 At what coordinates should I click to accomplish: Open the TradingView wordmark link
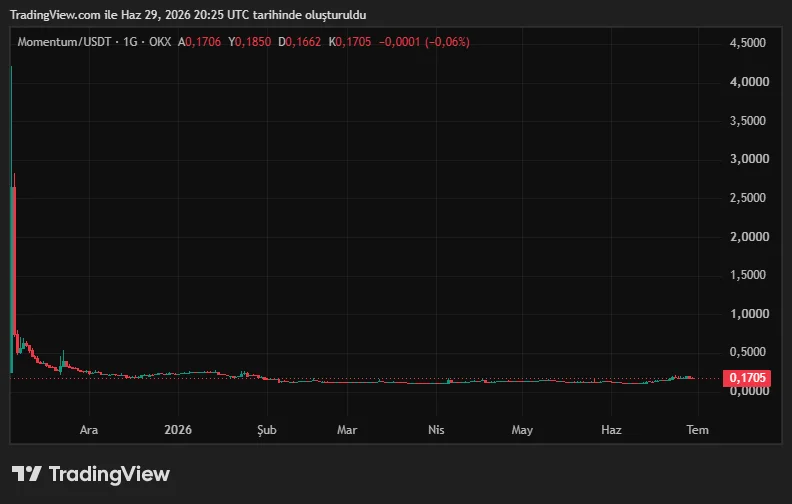[x=109, y=474]
